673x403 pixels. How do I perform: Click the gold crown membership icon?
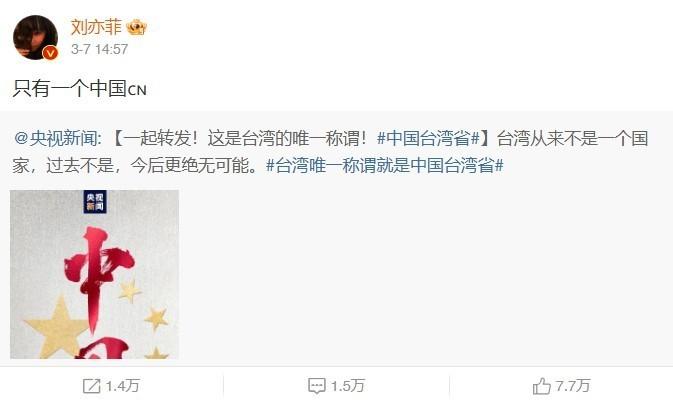pos(136,27)
